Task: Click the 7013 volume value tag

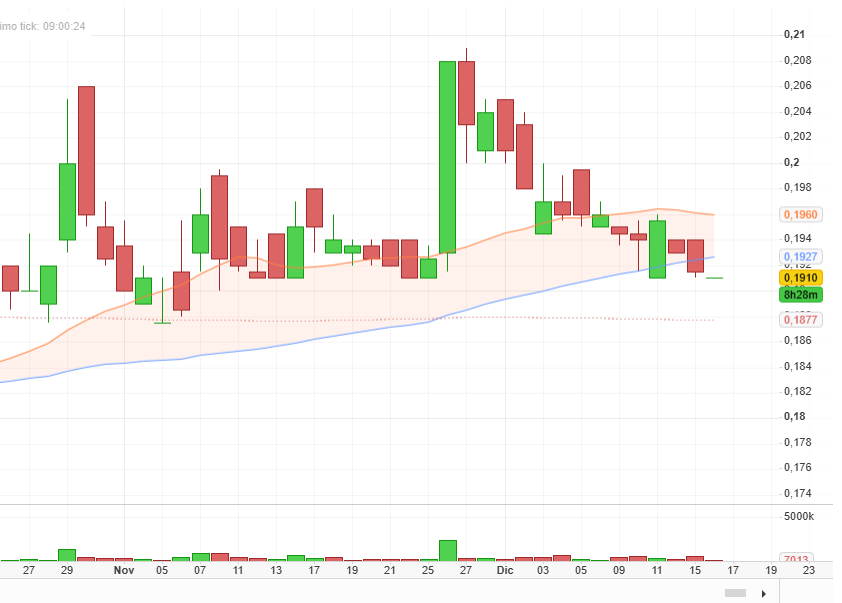Action: [796, 558]
